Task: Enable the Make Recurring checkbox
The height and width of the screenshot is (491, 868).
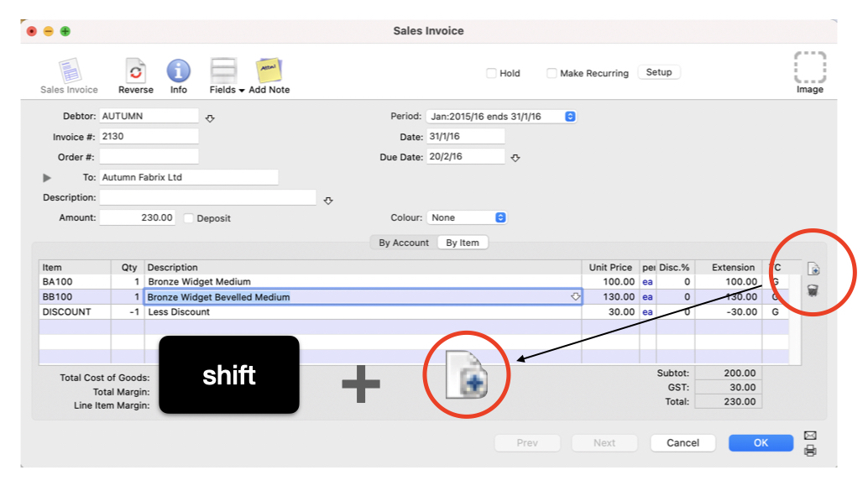Action: (x=552, y=73)
